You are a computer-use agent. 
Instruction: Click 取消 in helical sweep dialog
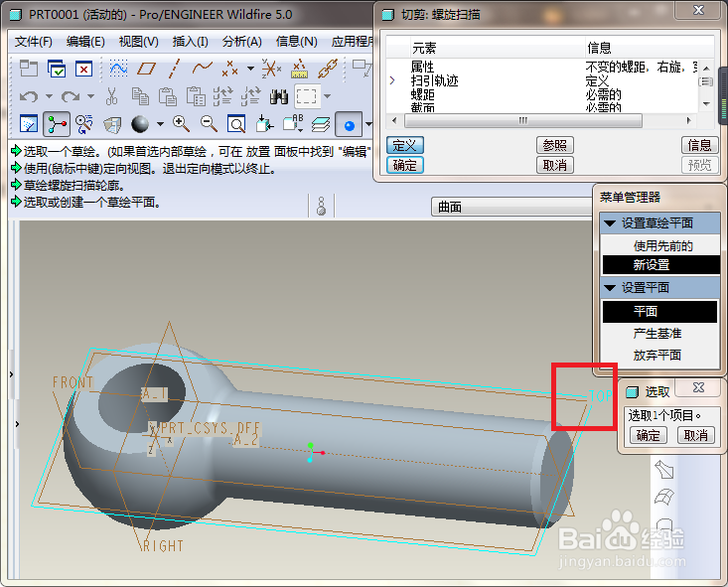[x=555, y=165]
